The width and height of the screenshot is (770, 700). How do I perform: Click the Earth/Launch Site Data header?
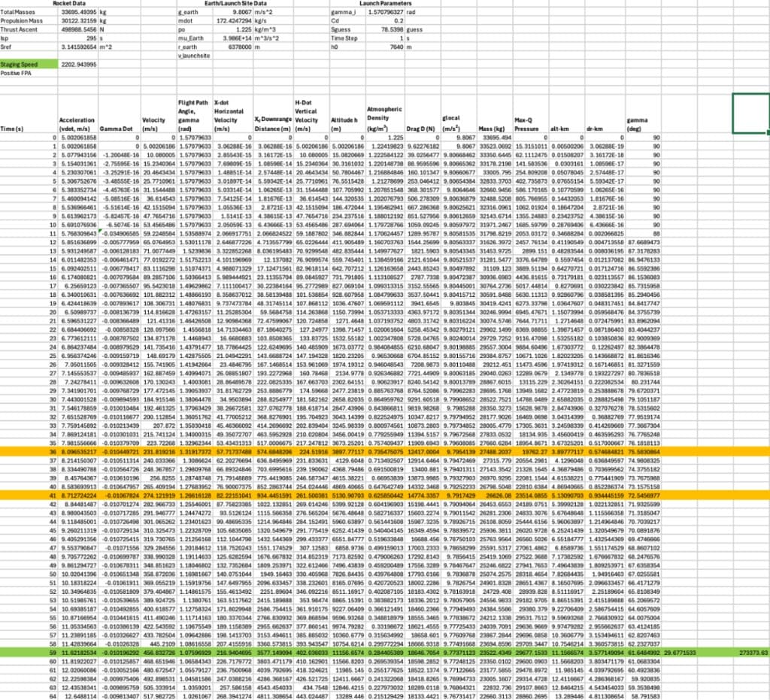click(x=236, y=4)
